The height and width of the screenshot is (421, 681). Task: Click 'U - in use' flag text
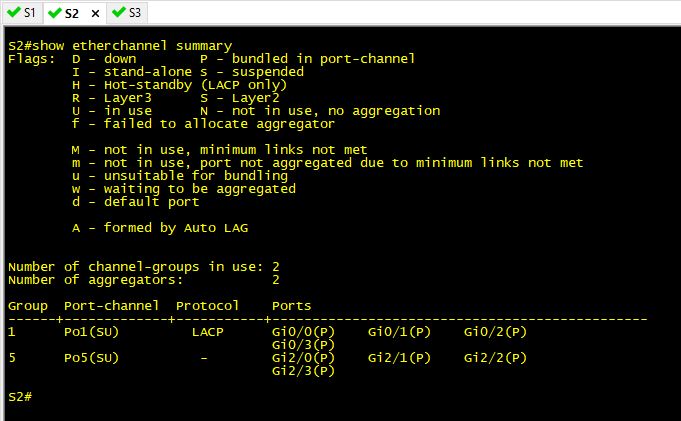click(x=112, y=111)
